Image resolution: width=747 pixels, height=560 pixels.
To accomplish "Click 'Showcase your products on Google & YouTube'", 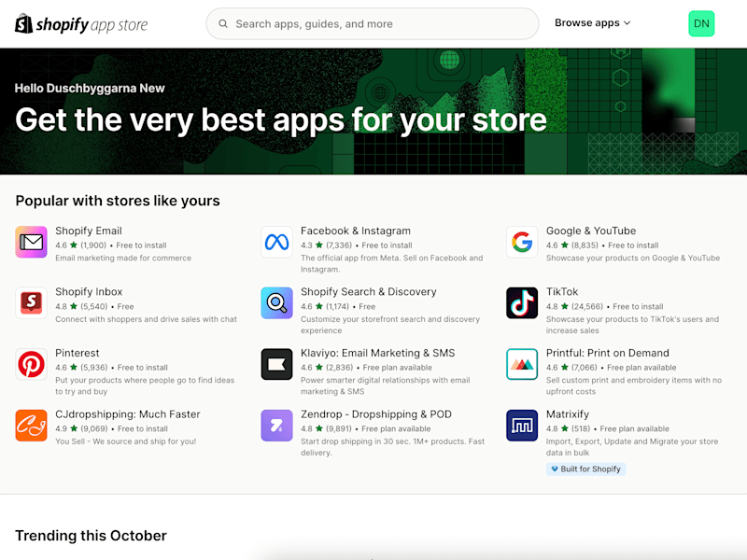I will pos(633,259).
